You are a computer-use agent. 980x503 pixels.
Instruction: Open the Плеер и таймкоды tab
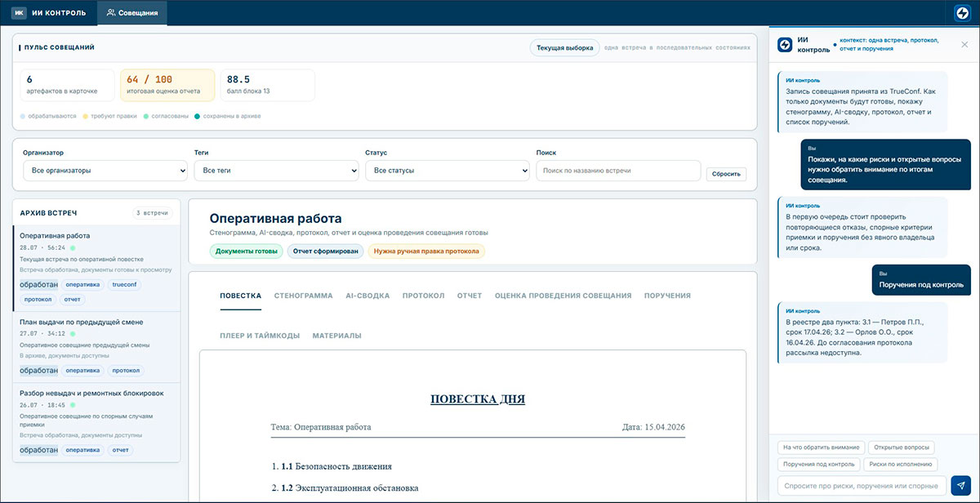tap(260, 336)
